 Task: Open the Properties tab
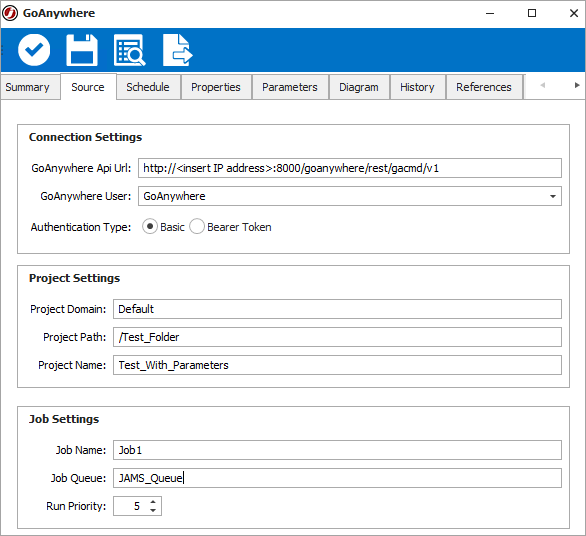point(216,87)
